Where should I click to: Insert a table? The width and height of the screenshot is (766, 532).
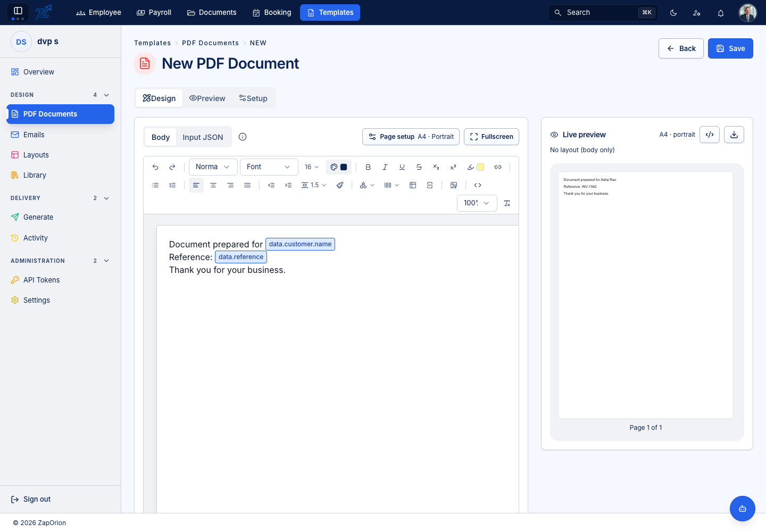tap(413, 185)
